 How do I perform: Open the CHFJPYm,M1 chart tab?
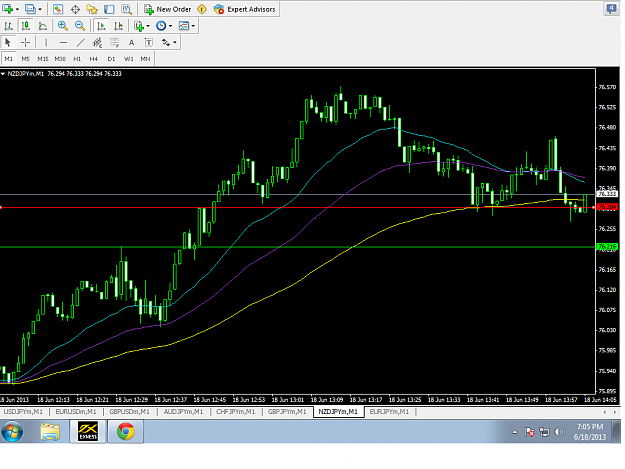(x=235, y=412)
